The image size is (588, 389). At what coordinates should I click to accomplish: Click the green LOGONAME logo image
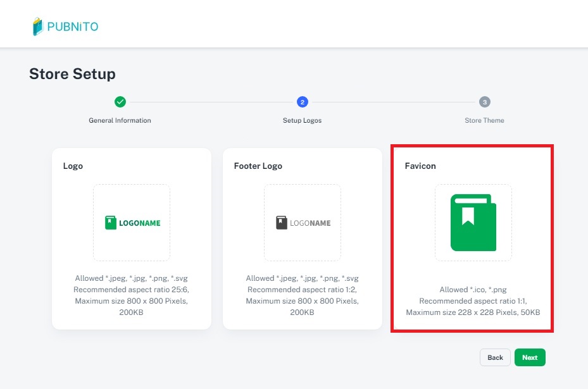[132, 223]
